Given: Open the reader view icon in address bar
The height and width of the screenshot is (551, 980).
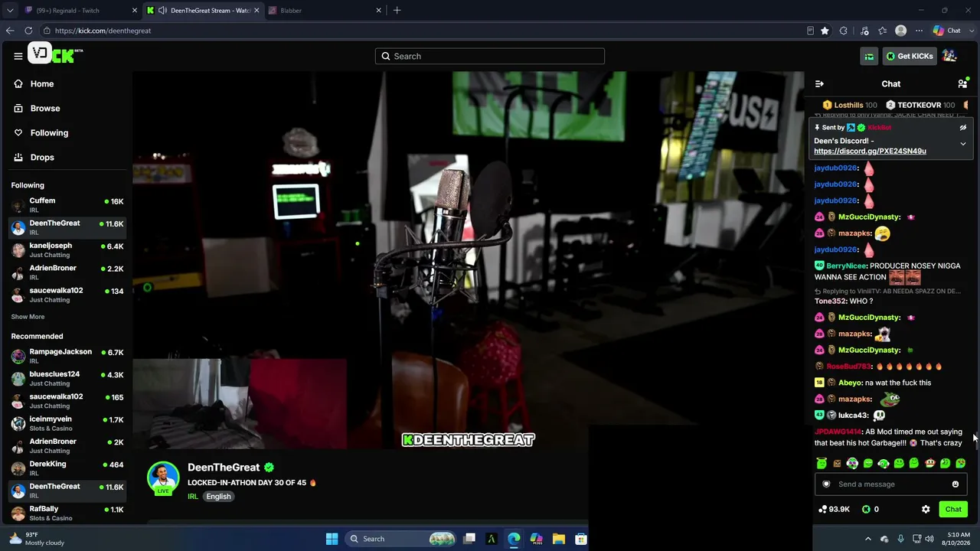Looking at the screenshot, I should 810,31.
